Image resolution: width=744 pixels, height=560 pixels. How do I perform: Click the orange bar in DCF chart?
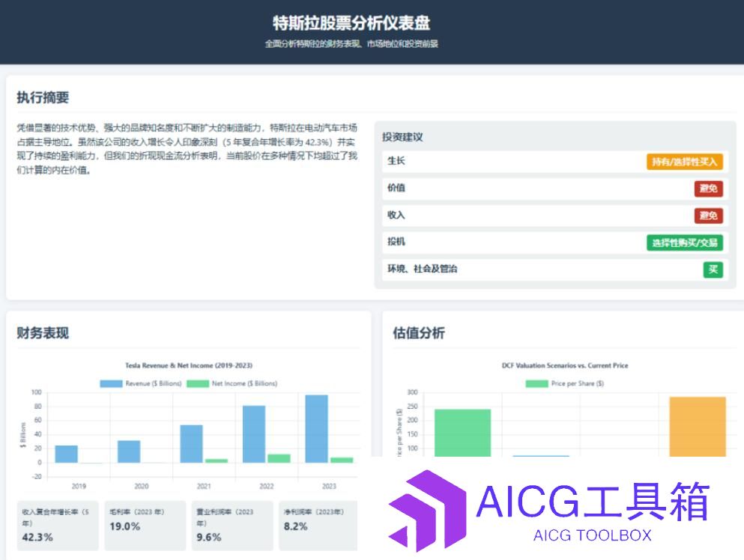698,427
